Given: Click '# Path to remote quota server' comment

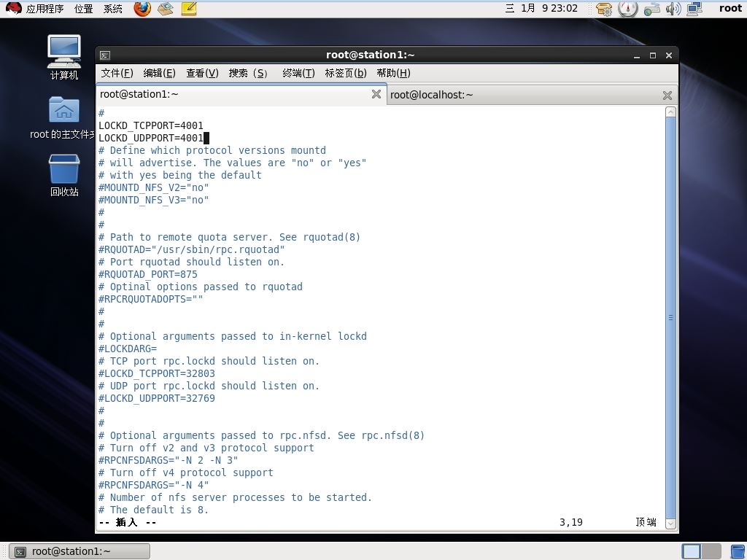Looking at the screenshot, I should (x=230, y=237).
